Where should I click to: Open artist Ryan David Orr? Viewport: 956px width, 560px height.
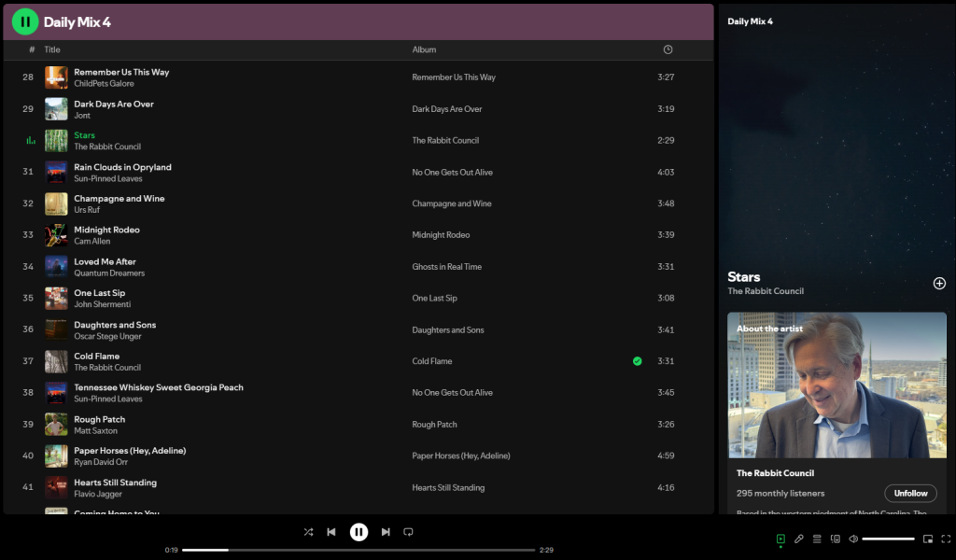[x=101, y=462]
